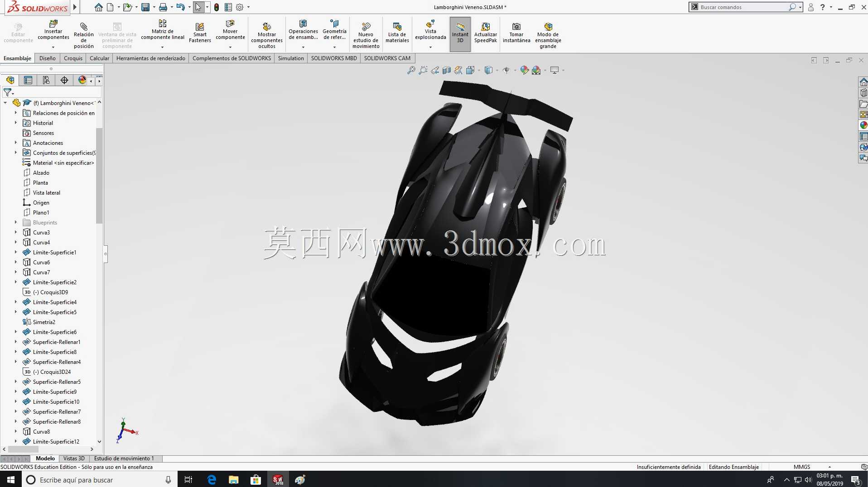Image resolution: width=868 pixels, height=487 pixels.
Task: Add a Relación de posición mate
Action: pos(84,34)
